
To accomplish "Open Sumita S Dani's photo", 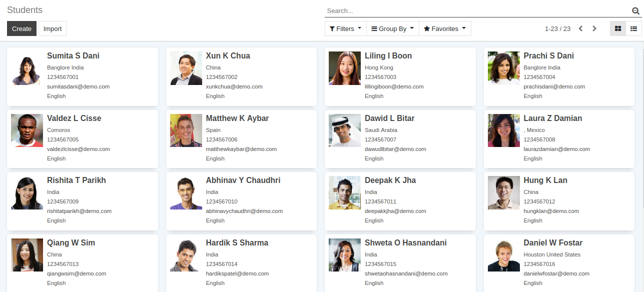I will (27, 68).
